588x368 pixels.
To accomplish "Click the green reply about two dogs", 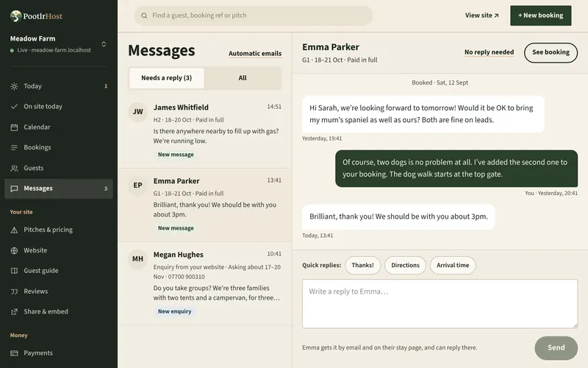I will [x=456, y=169].
